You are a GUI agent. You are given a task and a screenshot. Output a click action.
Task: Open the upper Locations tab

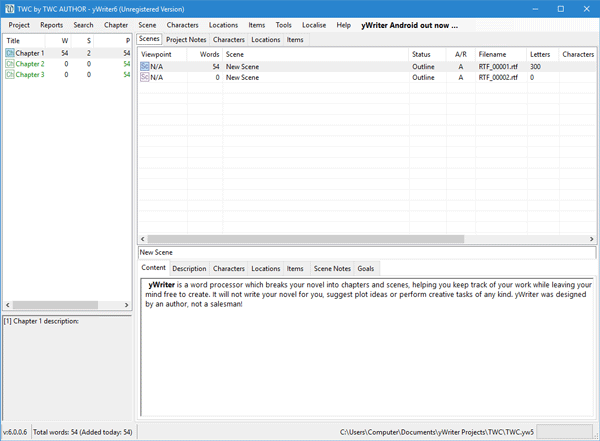point(266,40)
